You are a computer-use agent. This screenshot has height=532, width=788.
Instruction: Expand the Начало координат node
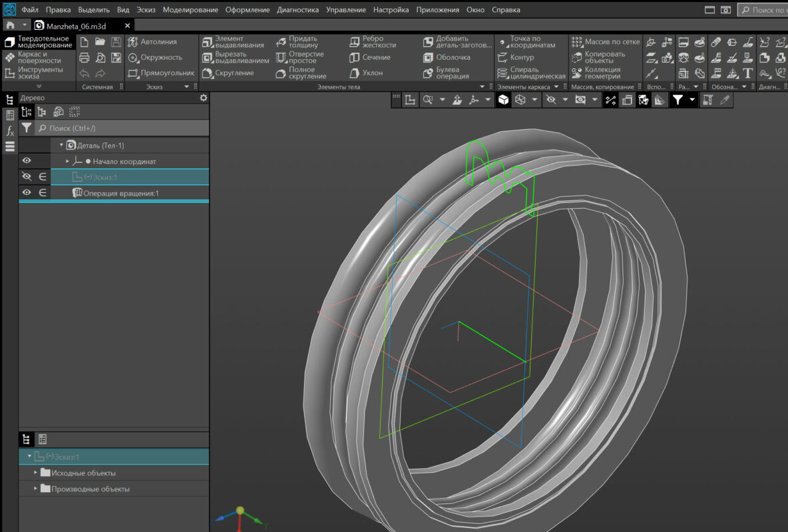[67, 161]
